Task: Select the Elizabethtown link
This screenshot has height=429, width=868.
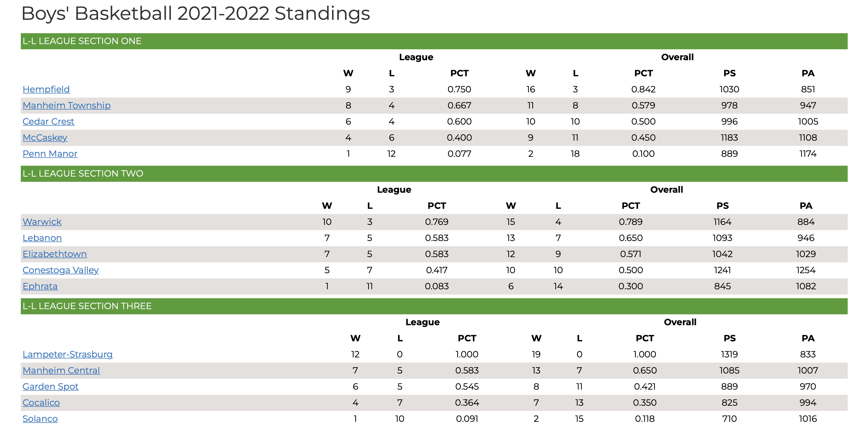Action: coord(54,254)
